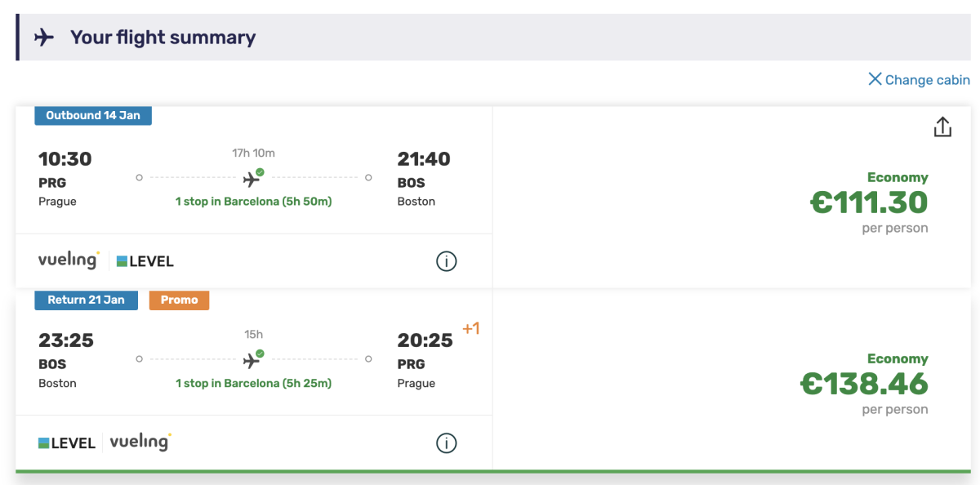Click the orange Promo badge
This screenshot has height=485, width=980.
[179, 300]
